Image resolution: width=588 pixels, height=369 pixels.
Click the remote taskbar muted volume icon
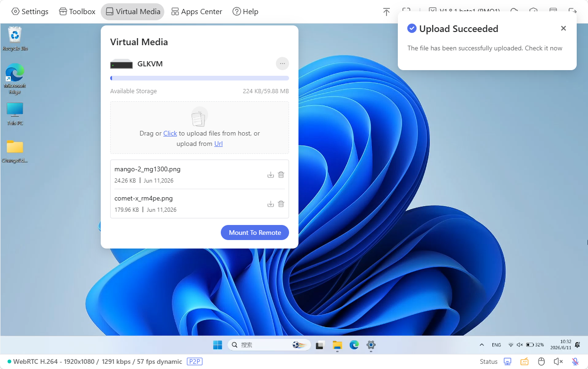click(x=520, y=345)
